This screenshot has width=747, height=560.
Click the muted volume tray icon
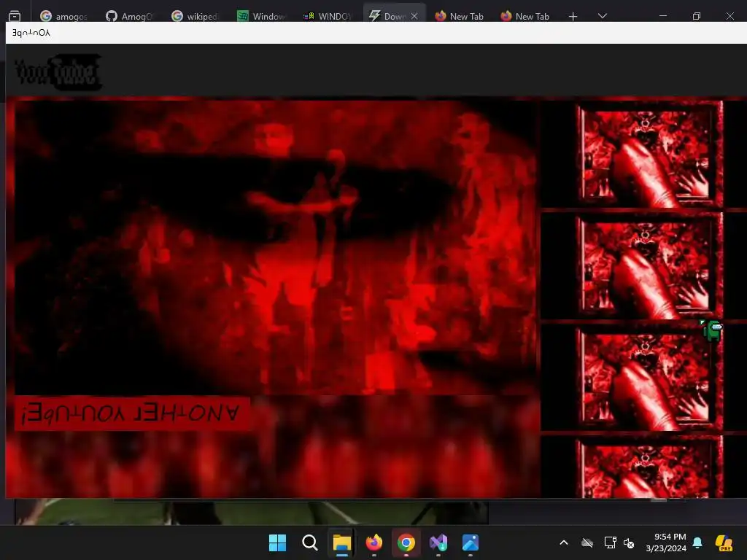pyautogui.click(x=630, y=542)
